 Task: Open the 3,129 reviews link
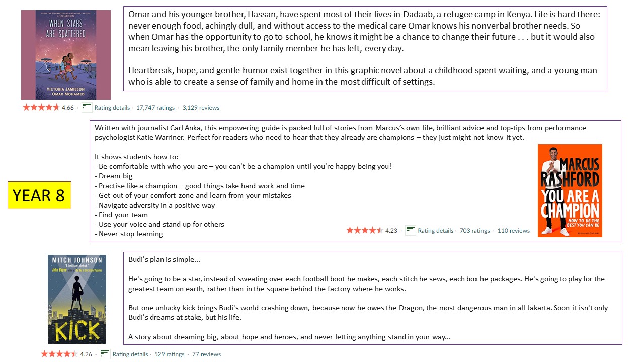point(201,108)
